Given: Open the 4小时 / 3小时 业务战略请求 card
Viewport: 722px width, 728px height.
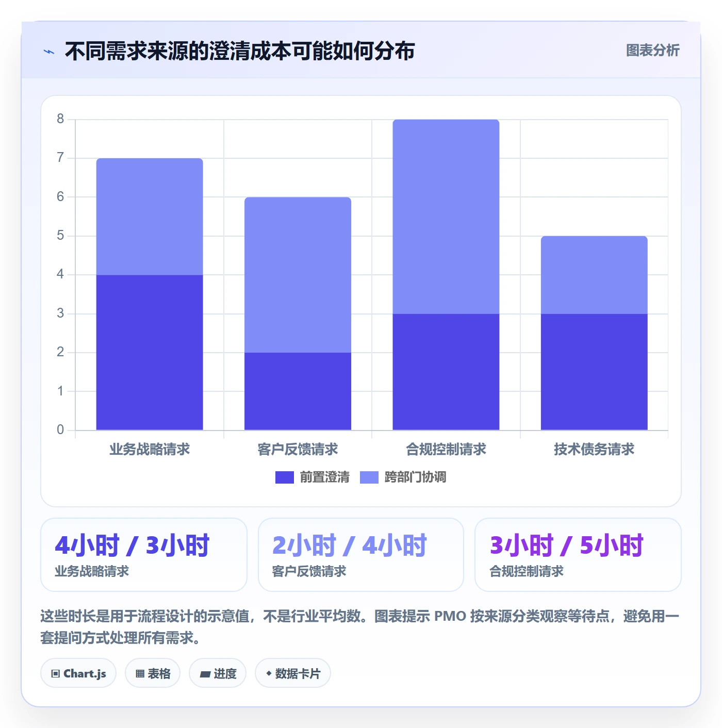Looking at the screenshot, I should pyautogui.click(x=144, y=555).
